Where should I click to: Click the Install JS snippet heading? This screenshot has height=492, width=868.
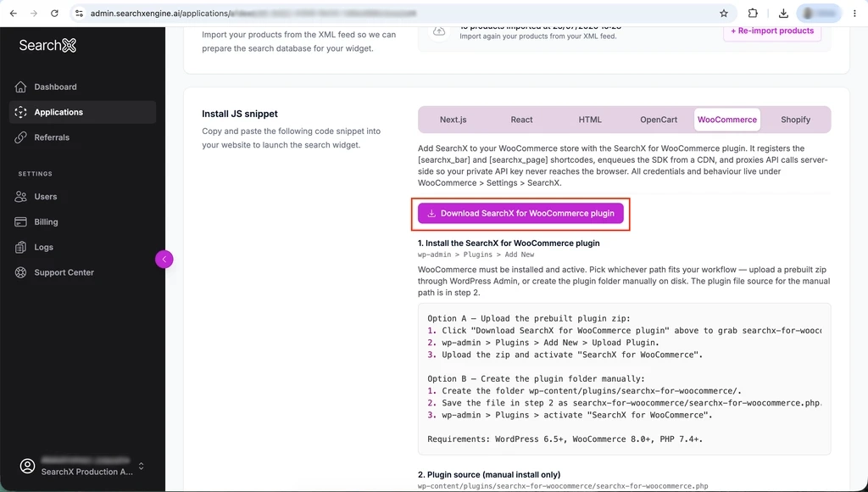pyautogui.click(x=240, y=114)
